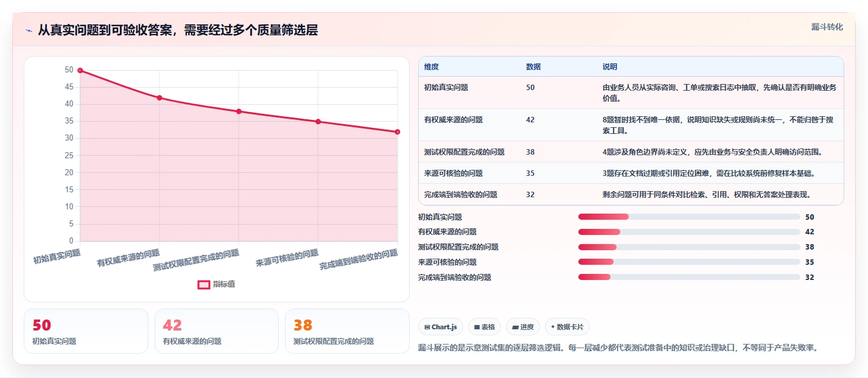Click the chart data point for 完成端到端验收的问题
The image size is (868, 378).
point(397,132)
